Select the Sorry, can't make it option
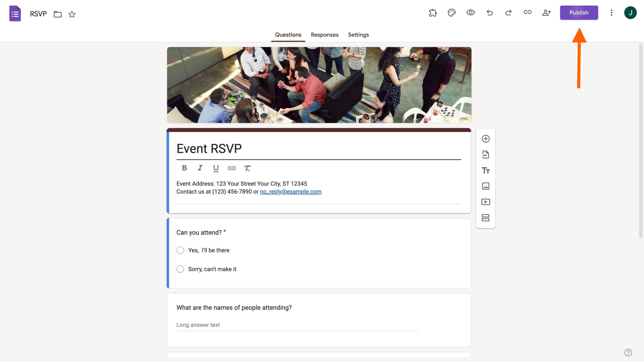This screenshot has width=644, height=362. pos(180,269)
